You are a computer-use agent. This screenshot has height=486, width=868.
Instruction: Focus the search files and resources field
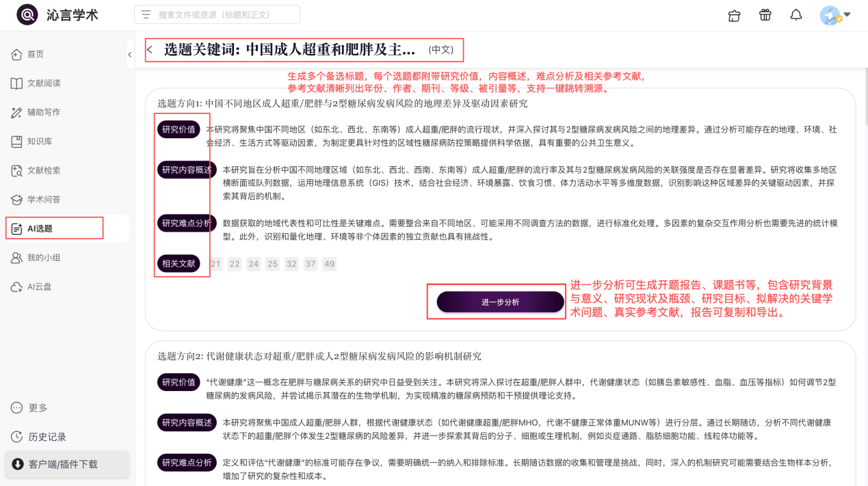[x=218, y=14]
